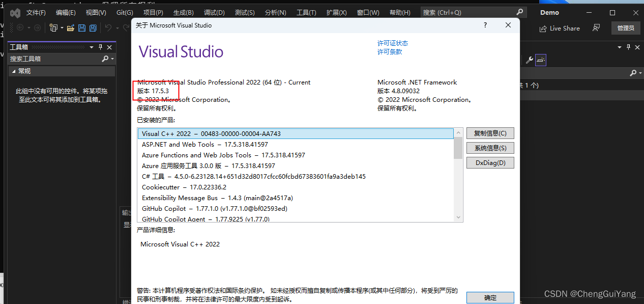Open the 文件(F) menu
The width and height of the screenshot is (644, 304).
(36, 13)
